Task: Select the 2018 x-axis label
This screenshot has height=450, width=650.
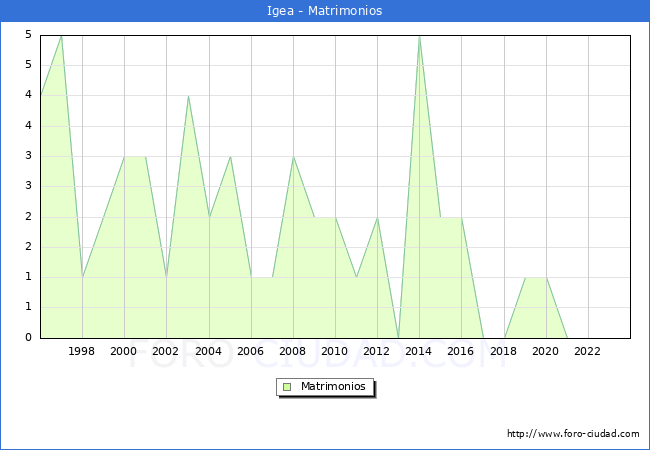Action: (503, 351)
